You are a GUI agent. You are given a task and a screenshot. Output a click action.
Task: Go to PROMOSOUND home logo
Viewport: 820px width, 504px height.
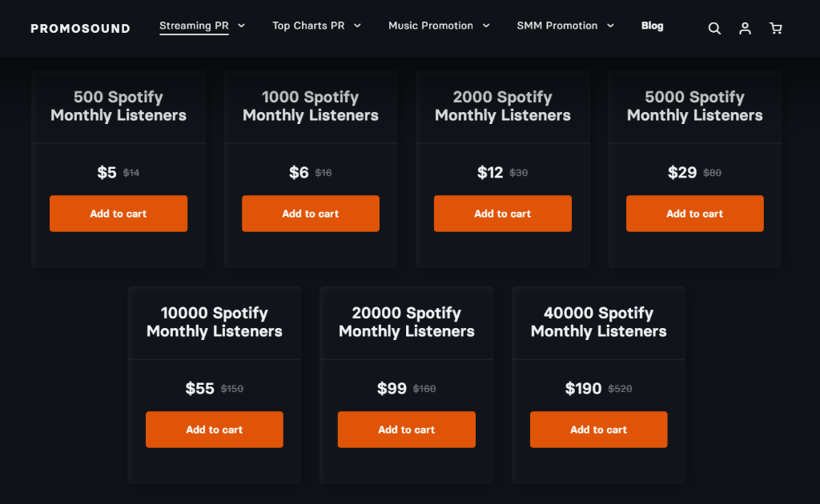click(x=81, y=29)
